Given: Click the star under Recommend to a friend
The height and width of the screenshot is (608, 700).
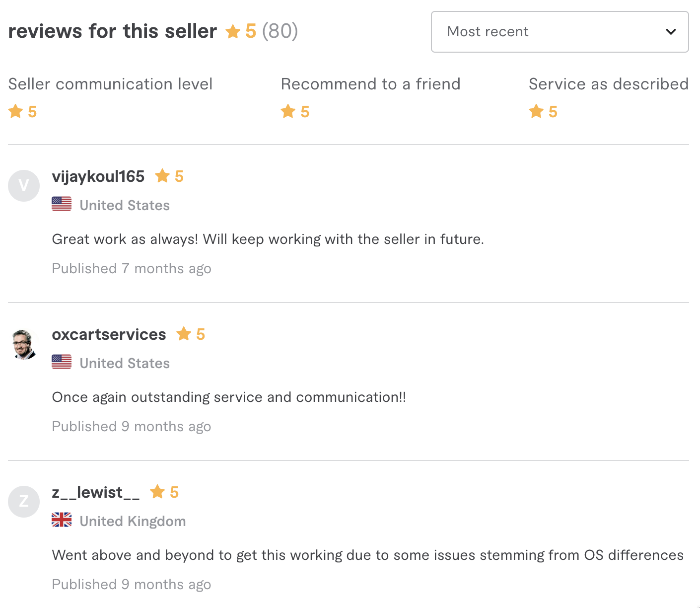Looking at the screenshot, I should tap(288, 111).
